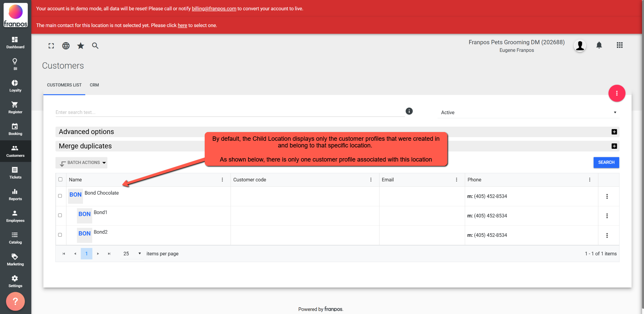Viewport: 644px width, 314px height.
Task: Click the star favorites icon
Action: click(81, 46)
